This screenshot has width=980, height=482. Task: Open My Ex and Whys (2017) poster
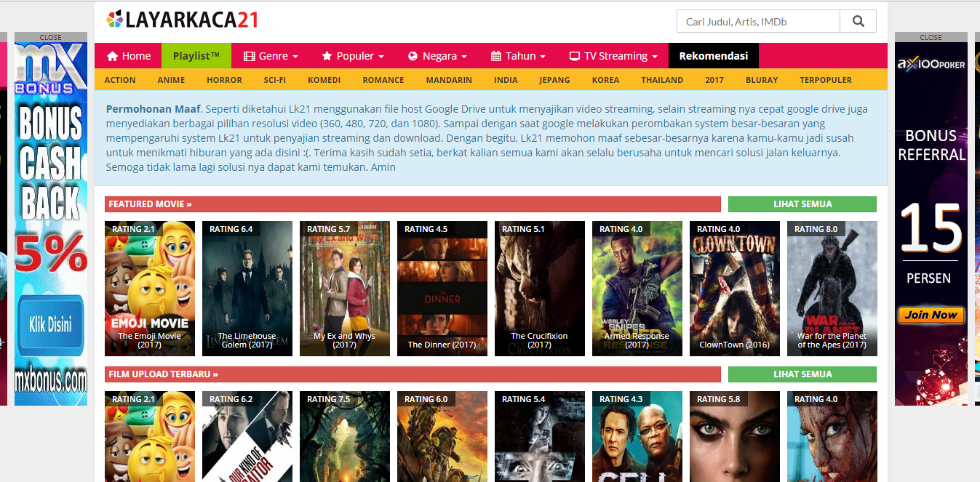[x=345, y=289]
